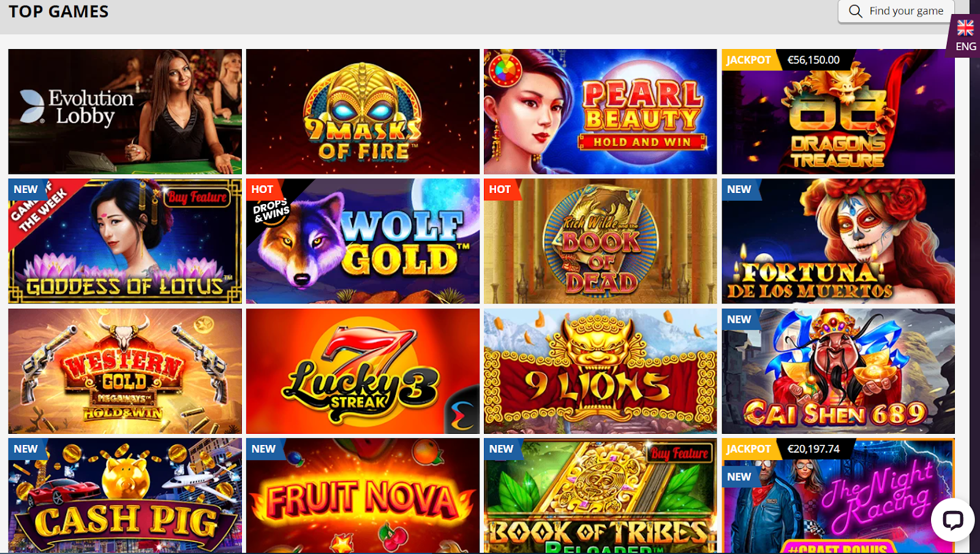Play Cai Shen 689 game

838,371
